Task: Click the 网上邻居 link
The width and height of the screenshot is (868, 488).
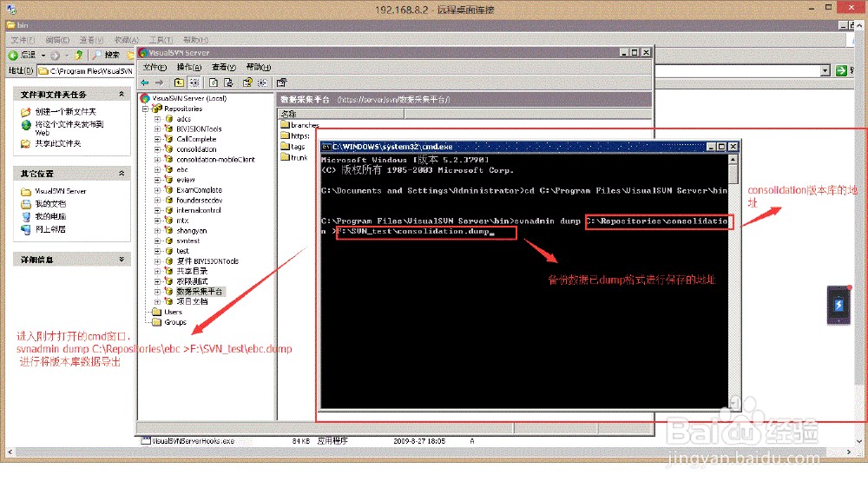Action: [50, 229]
